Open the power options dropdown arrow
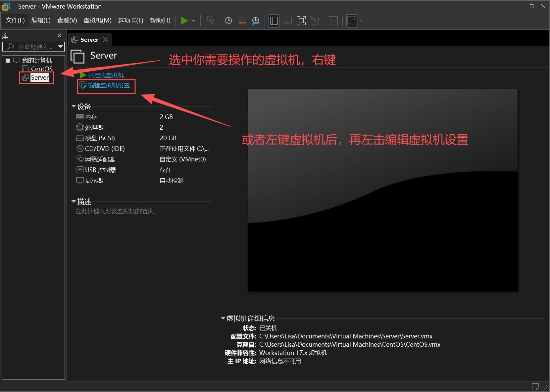 click(x=194, y=21)
